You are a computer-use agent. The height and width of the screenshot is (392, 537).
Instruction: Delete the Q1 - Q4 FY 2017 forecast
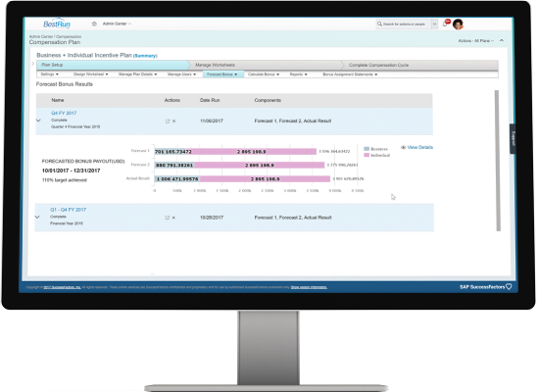[173, 218]
